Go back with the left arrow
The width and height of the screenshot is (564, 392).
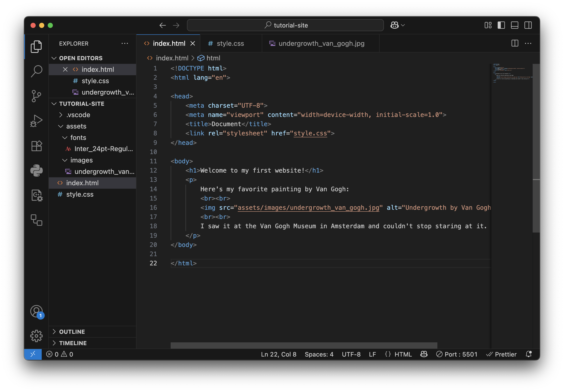coord(163,25)
